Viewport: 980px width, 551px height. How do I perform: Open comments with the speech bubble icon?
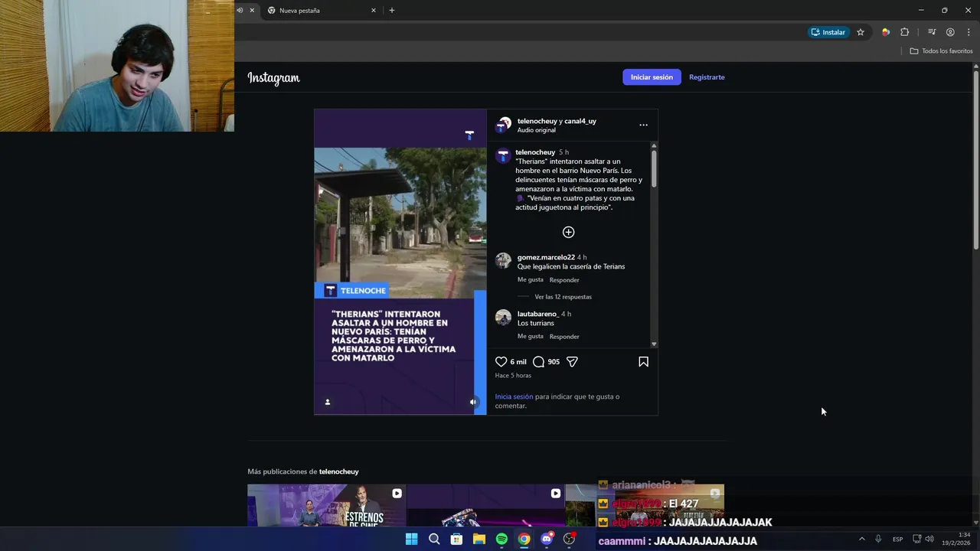pos(538,362)
